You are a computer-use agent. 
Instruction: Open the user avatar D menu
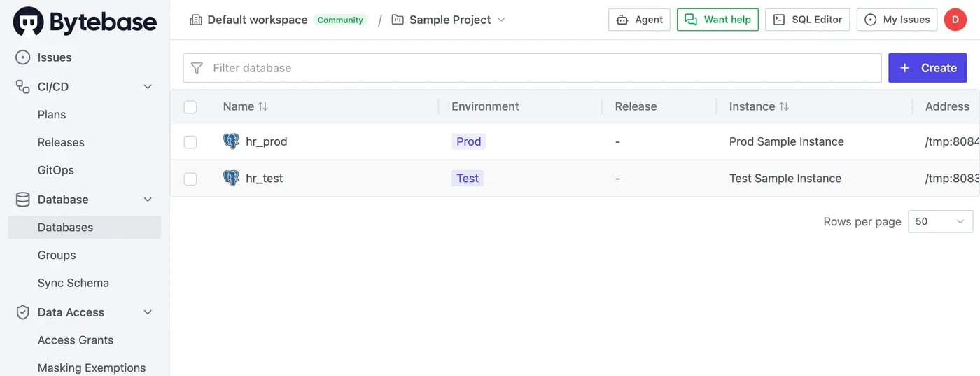click(x=955, y=20)
